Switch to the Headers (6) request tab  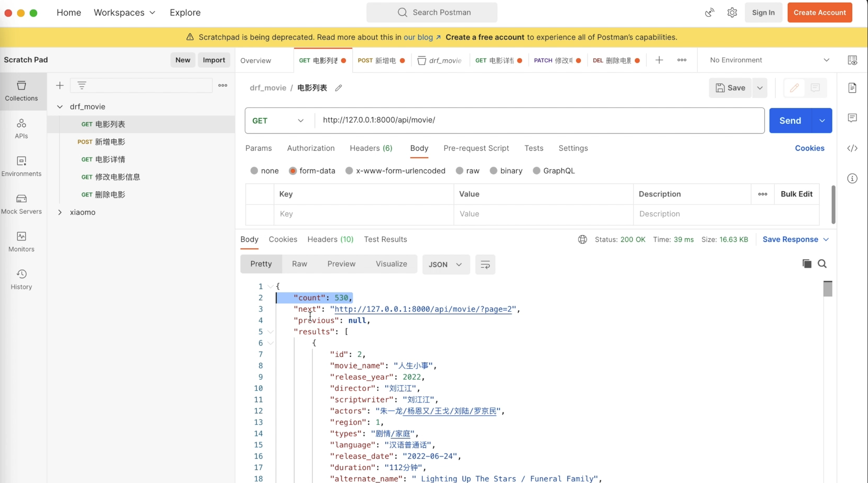pos(371,148)
